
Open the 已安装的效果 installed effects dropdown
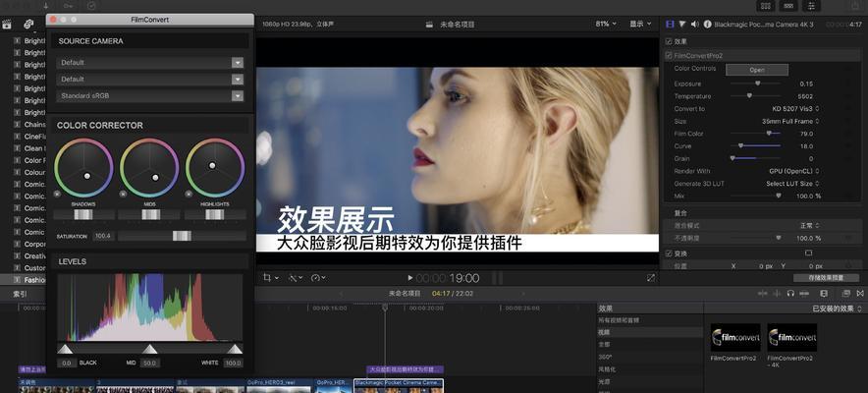click(x=837, y=309)
